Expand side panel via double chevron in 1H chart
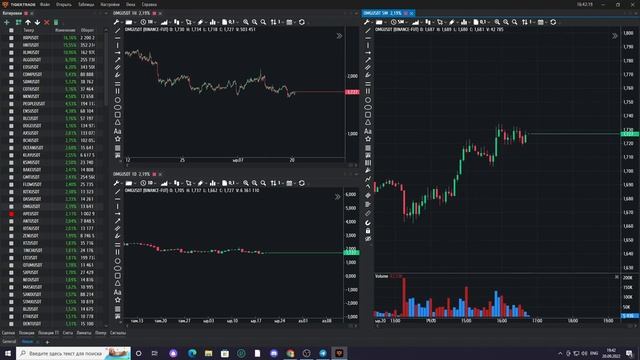Screen dimensions: 640x360 [339, 36]
